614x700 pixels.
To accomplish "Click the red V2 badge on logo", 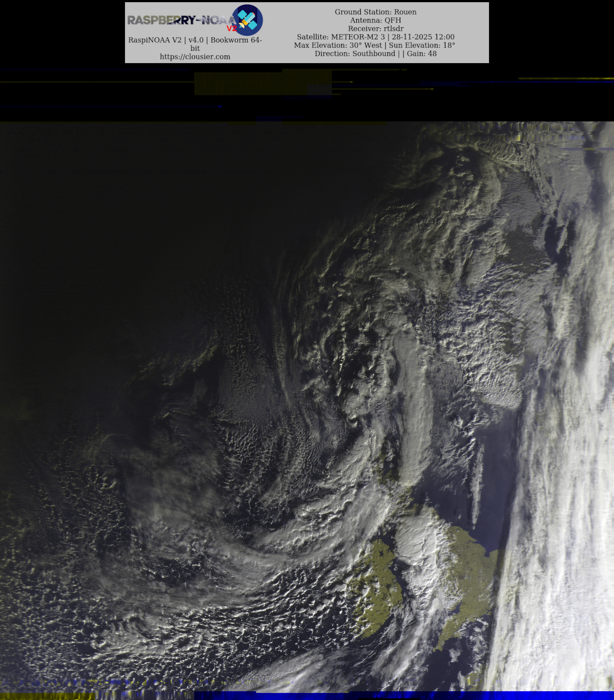I will (232, 28).
